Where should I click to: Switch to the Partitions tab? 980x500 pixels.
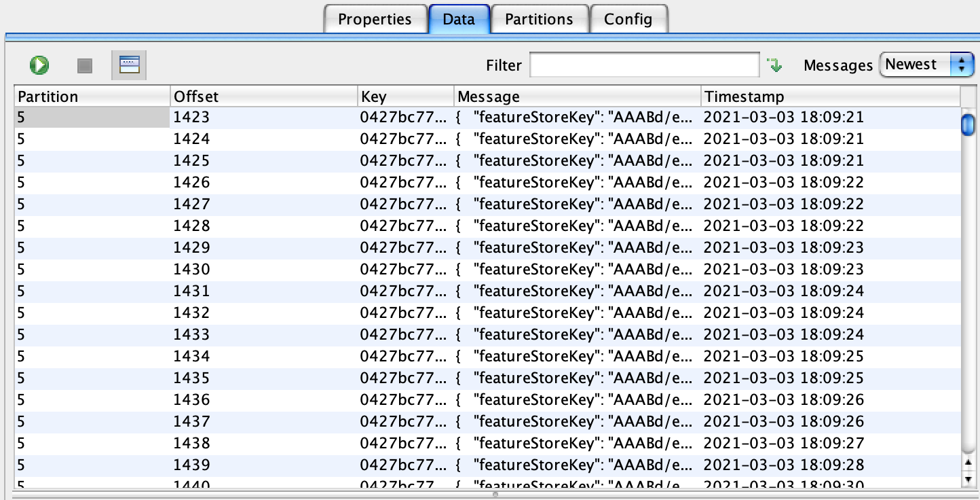(539, 19)
